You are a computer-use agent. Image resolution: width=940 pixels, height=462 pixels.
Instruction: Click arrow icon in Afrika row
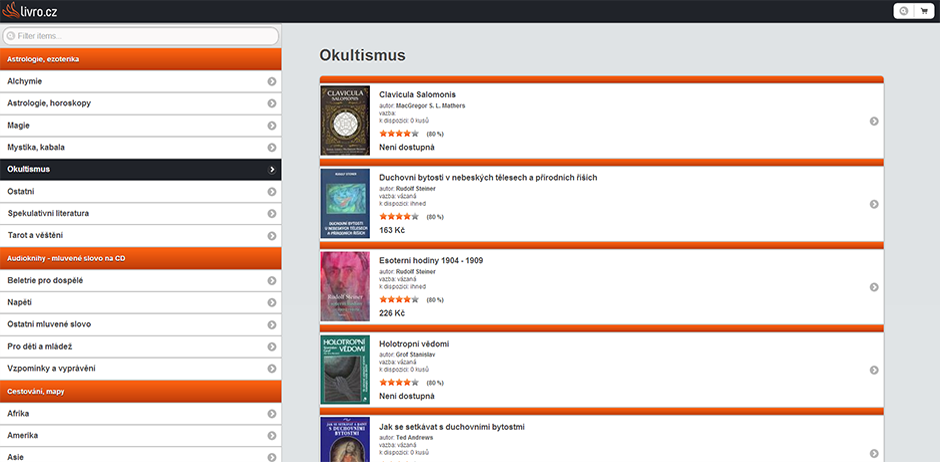click(x=272, y=413)
